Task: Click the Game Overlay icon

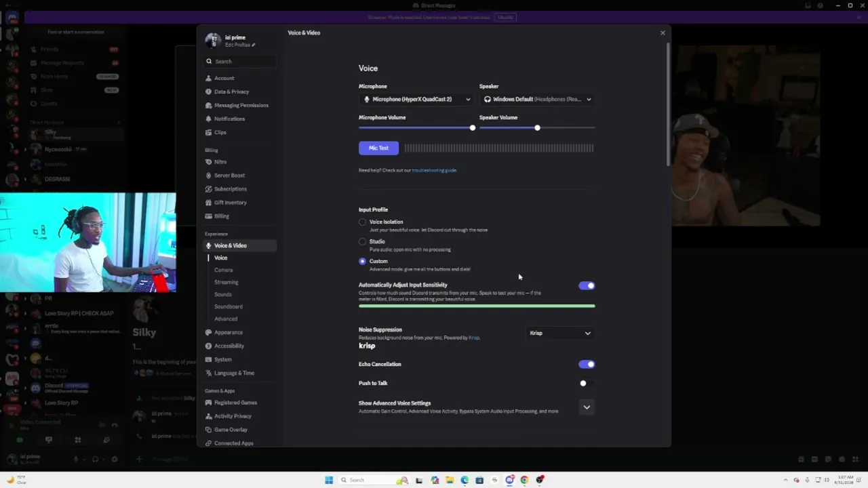Action: tap(209, 430)
